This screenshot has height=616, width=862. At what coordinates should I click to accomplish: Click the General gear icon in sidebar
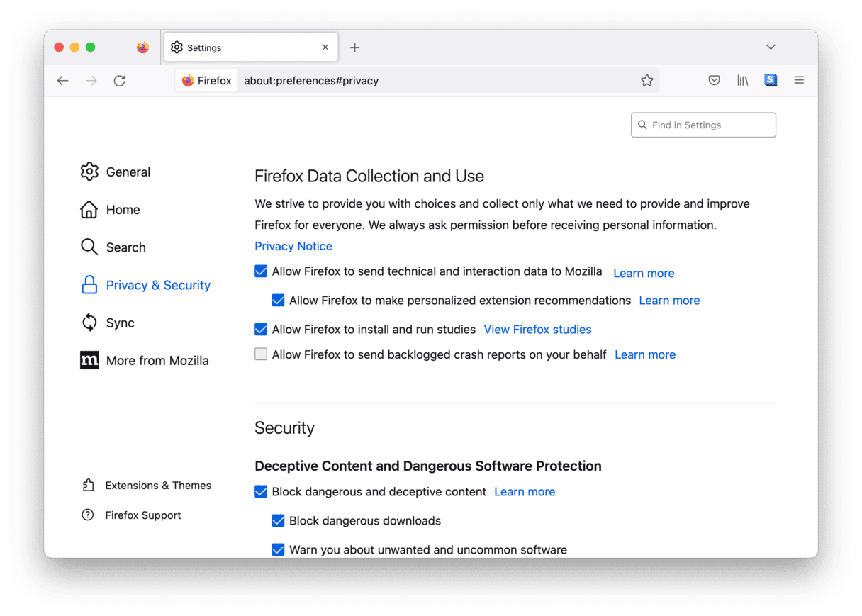coord(89,172)
